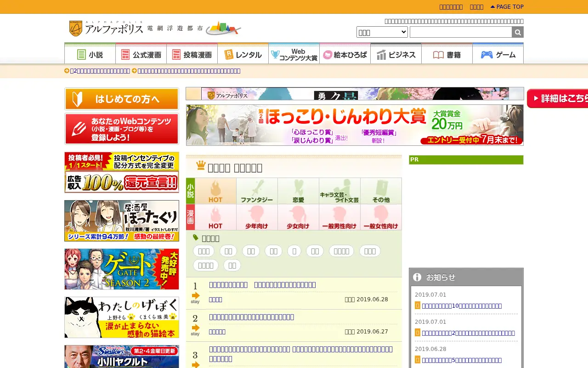Go to the 小説 navigation tab

(x=90, y=53)
